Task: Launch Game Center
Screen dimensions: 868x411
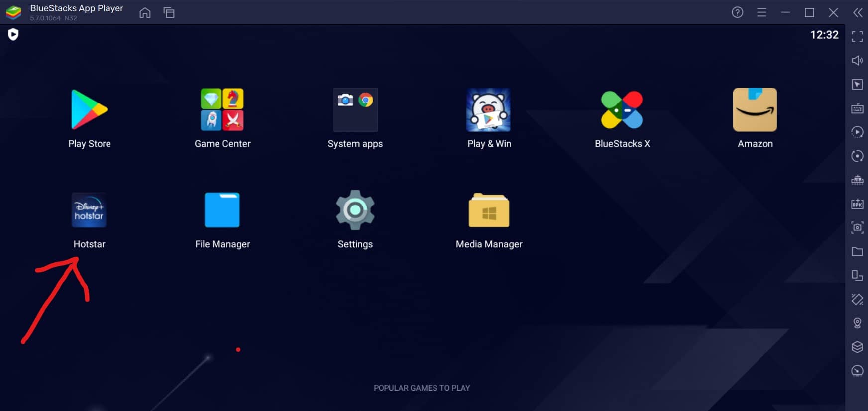Action: [x=222, y=110]
